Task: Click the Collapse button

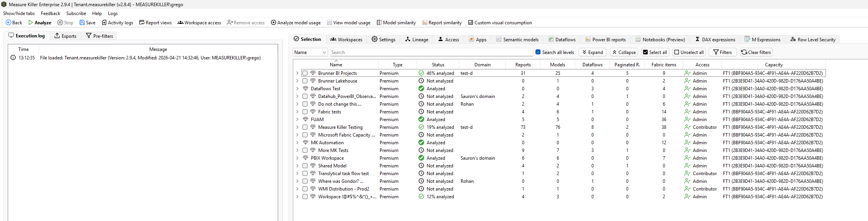Action: point(624,52)
